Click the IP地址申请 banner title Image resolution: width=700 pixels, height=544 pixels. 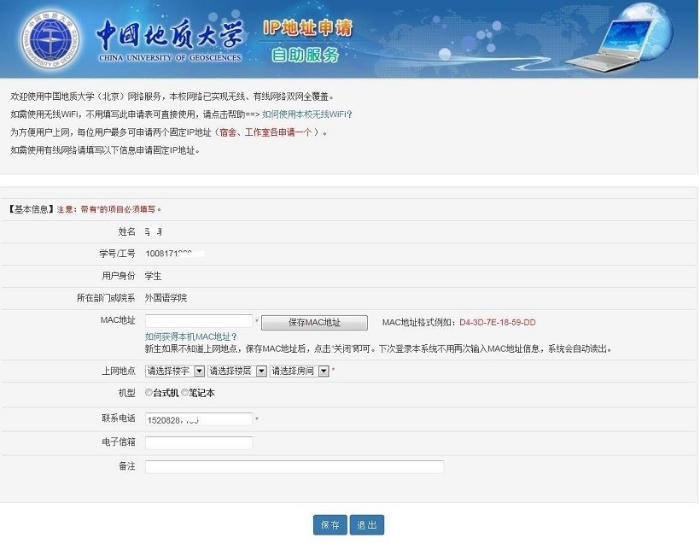click(308, 28)
